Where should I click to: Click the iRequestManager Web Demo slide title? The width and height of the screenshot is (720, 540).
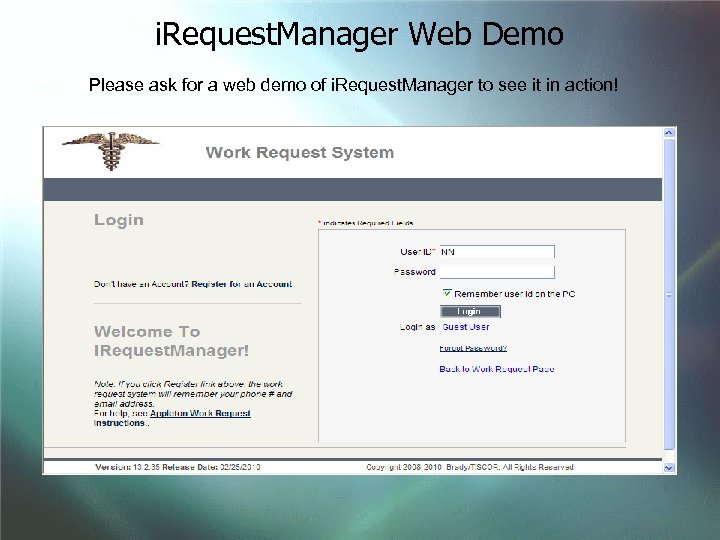pos(360,34)
